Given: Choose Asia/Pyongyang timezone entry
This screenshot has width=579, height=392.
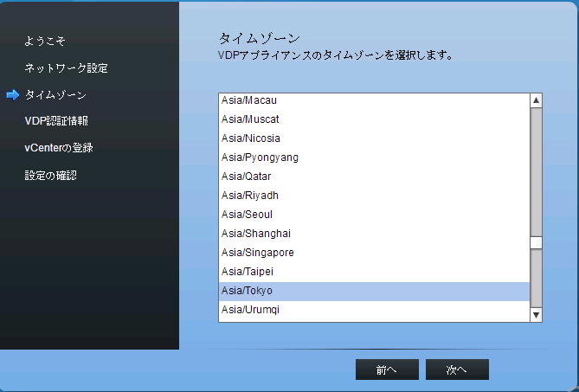Looking at the screenshot, I should click(374, 157).
